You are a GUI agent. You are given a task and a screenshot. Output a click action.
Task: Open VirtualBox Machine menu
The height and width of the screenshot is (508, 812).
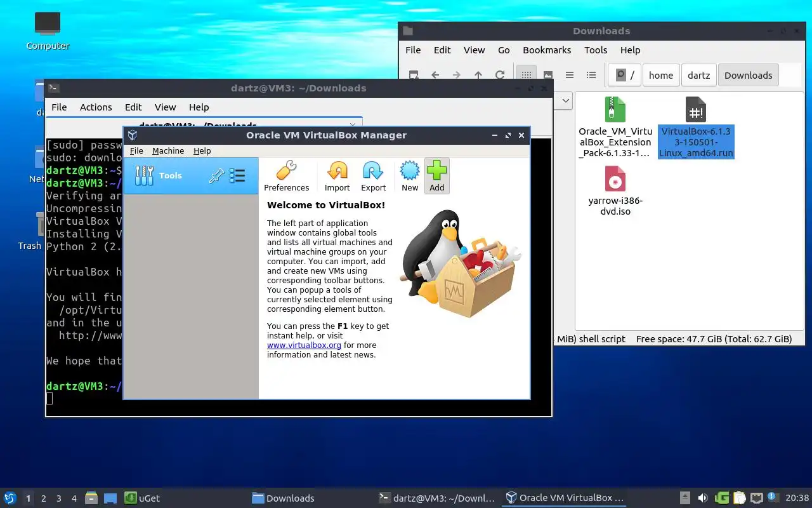point(168,151)
